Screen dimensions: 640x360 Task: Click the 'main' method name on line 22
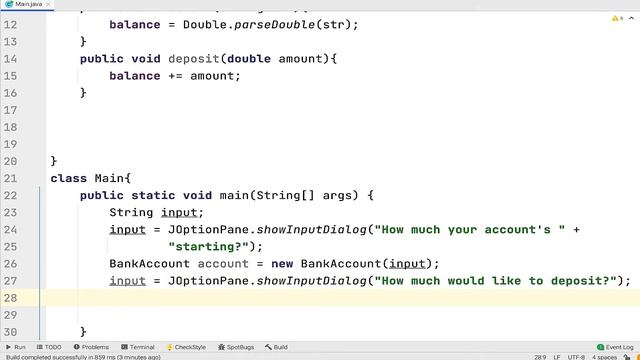pyautogui.click(x=234, y=195)
